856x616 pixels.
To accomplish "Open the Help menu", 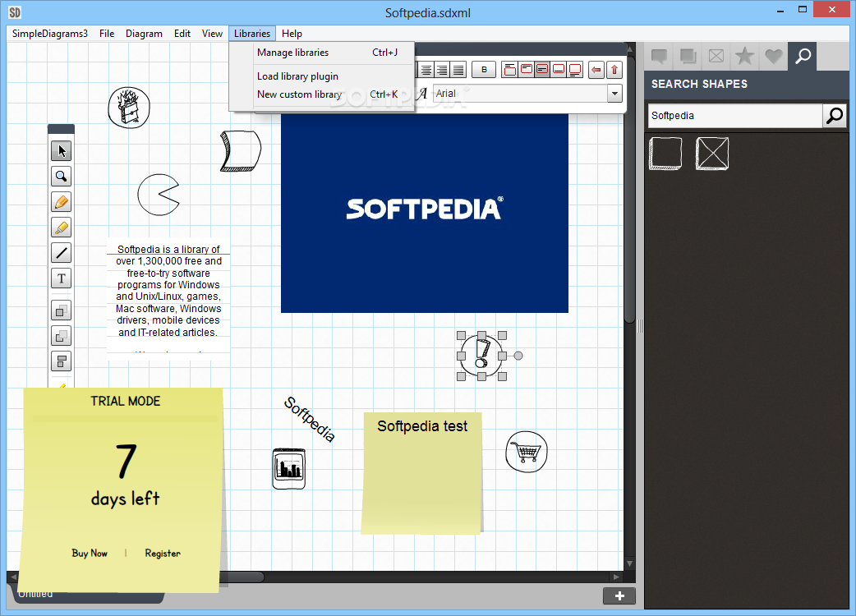I will (292, 34).
